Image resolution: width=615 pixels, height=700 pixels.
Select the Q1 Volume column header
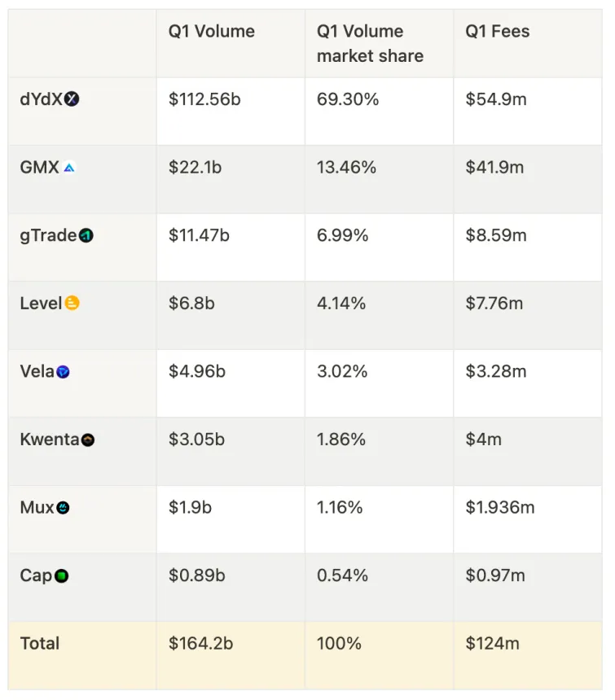[212, 32]
